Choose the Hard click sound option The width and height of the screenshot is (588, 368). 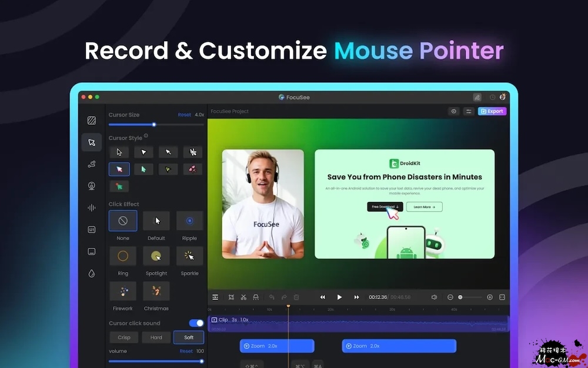(x=156, y=337)
